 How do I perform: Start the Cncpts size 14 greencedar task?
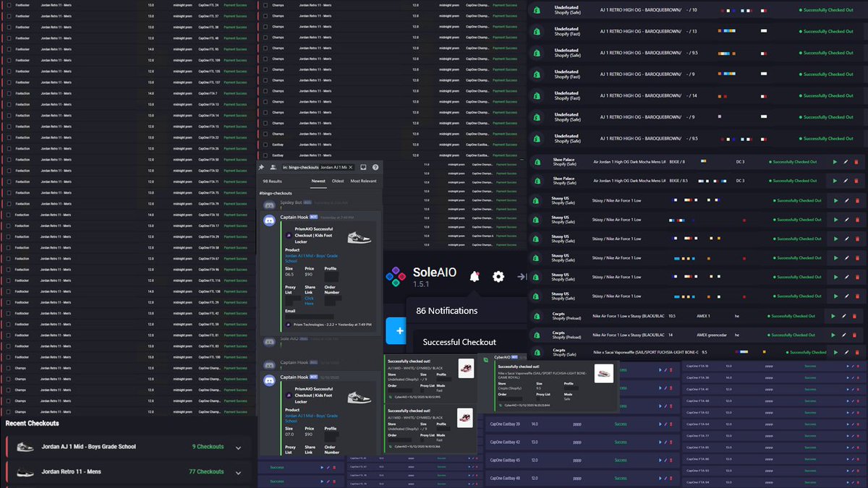[x=834, y=335]
